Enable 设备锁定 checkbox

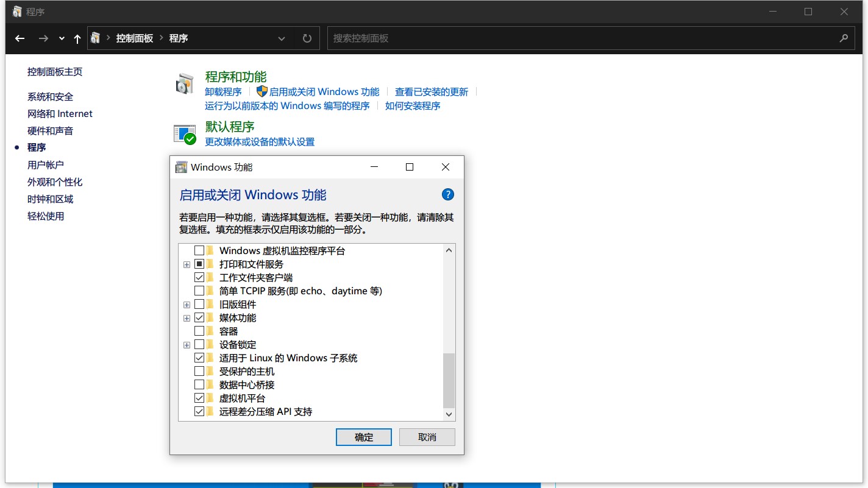199,344
